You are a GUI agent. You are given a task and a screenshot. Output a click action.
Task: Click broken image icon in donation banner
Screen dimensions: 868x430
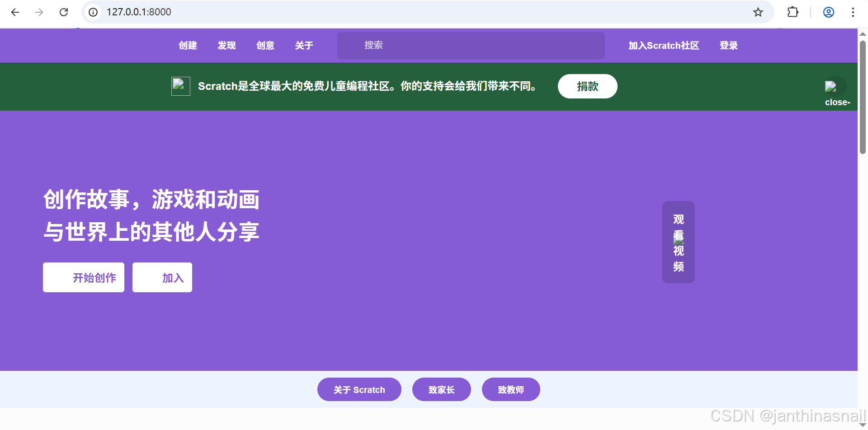coord(180,86)
